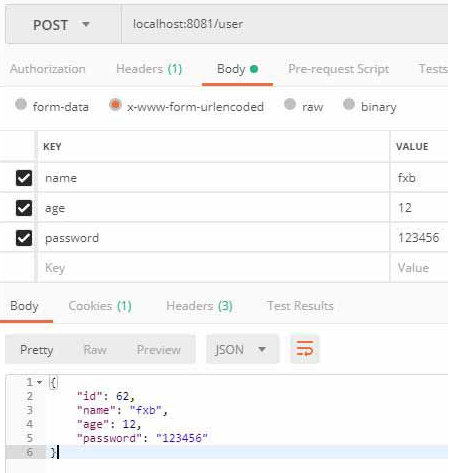Open the Pre-request Script tab
470x473 pixels.
[x=338, y=69]
